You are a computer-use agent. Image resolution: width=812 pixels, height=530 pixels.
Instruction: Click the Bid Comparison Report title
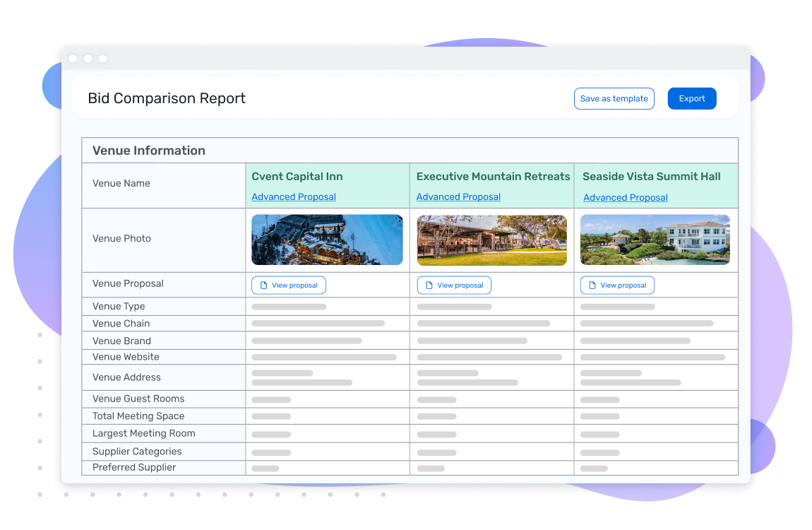click(167, 98)
